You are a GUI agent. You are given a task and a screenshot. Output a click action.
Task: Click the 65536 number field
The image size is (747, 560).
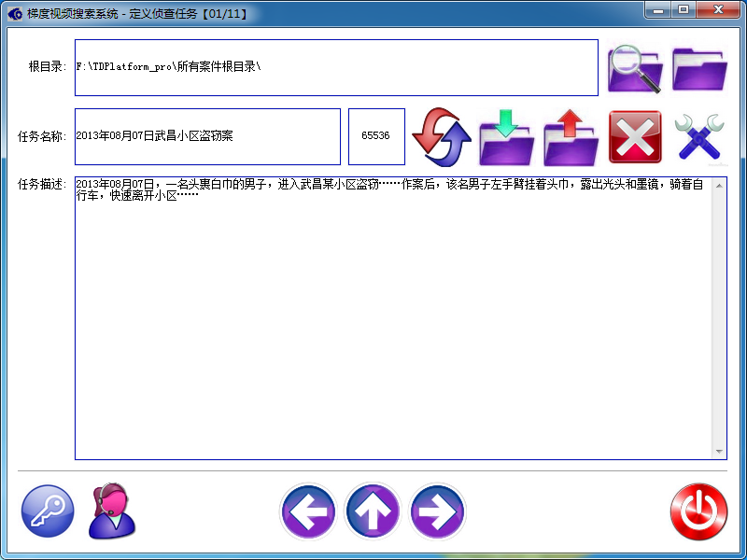(x=376, y=136)
